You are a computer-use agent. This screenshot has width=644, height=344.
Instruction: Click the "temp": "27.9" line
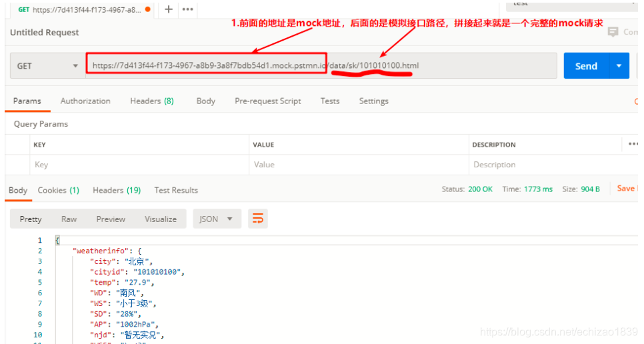(122, 283)
